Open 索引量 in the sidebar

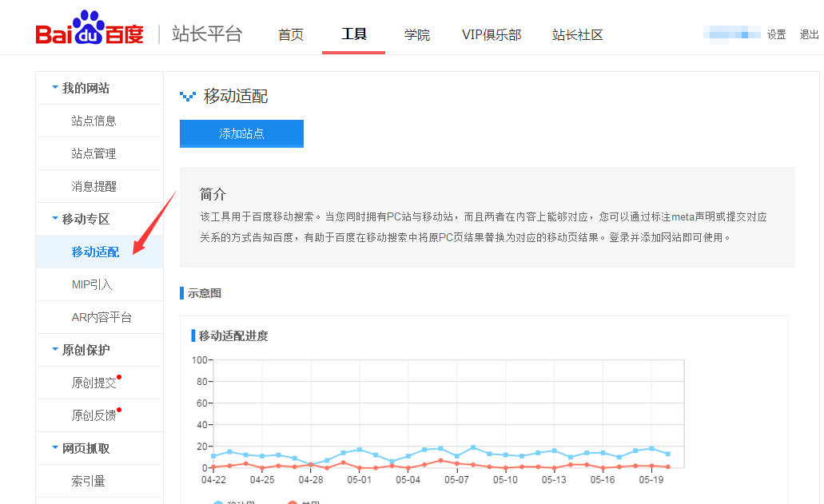pos(88,481)
